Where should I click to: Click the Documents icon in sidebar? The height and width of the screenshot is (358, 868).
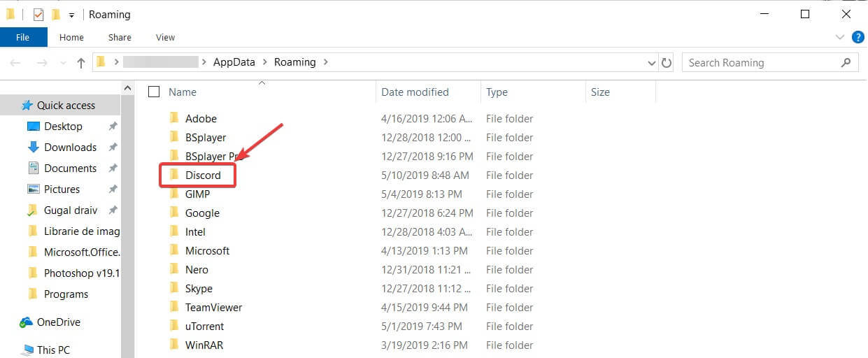33,168
